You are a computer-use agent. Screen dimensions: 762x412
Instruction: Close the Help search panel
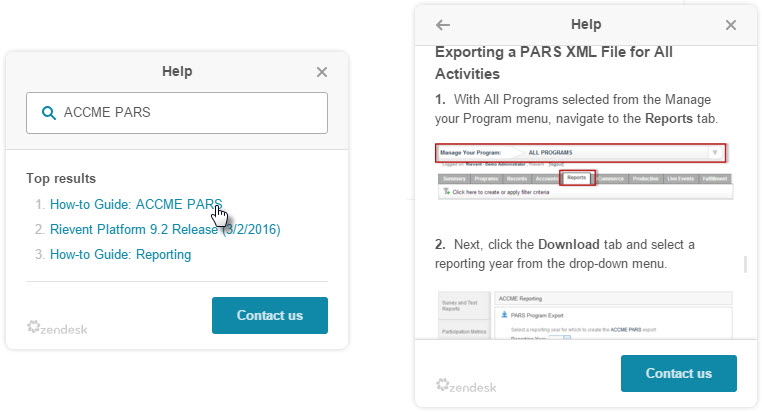[322, 72]
